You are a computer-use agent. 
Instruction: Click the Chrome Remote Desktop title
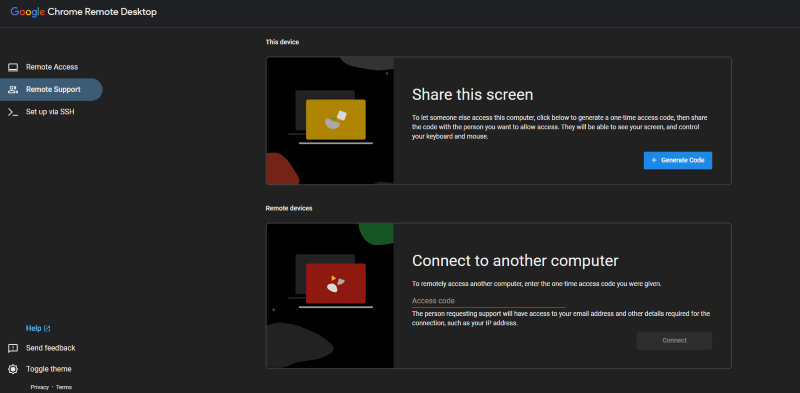(102, 12)
